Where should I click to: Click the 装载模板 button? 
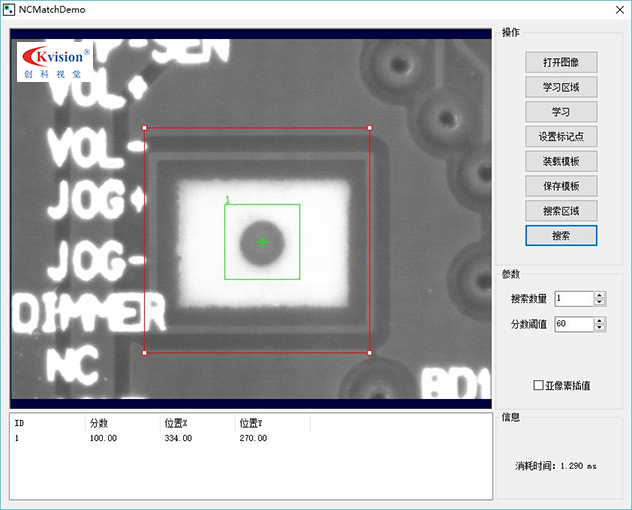click(561, 161)
